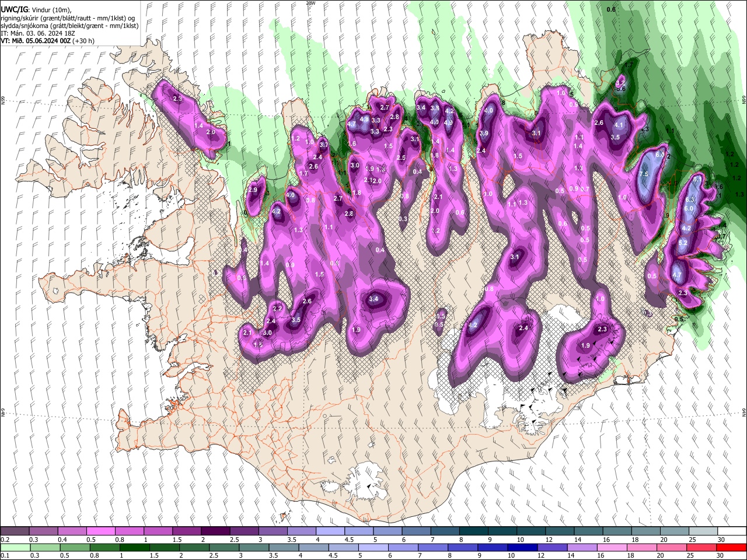The width and height of the screenshot is (747, 560).
Task: Click the valid time 'VT: Mið. 05.06.2024 00Z (+30 h)'
Action: pyautogui.click(x=48, y=41)
